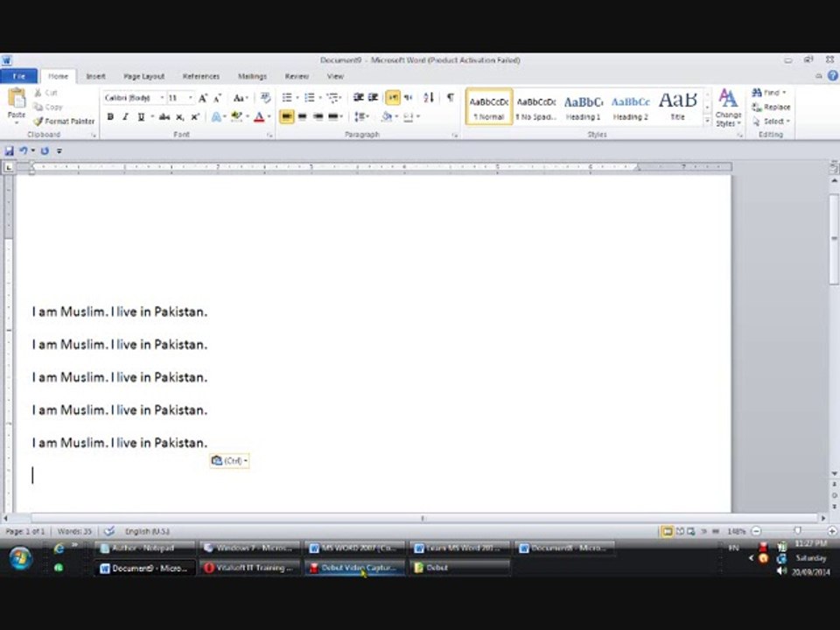Viewport: 840px width, 630px height.
Task: Apply the Normal style
Action: coord(489,107)
